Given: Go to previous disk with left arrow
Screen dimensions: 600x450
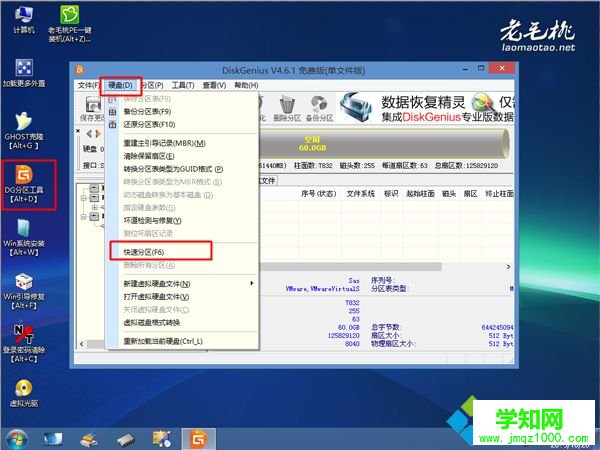Looking at the screenshot, I should point(89,134).
